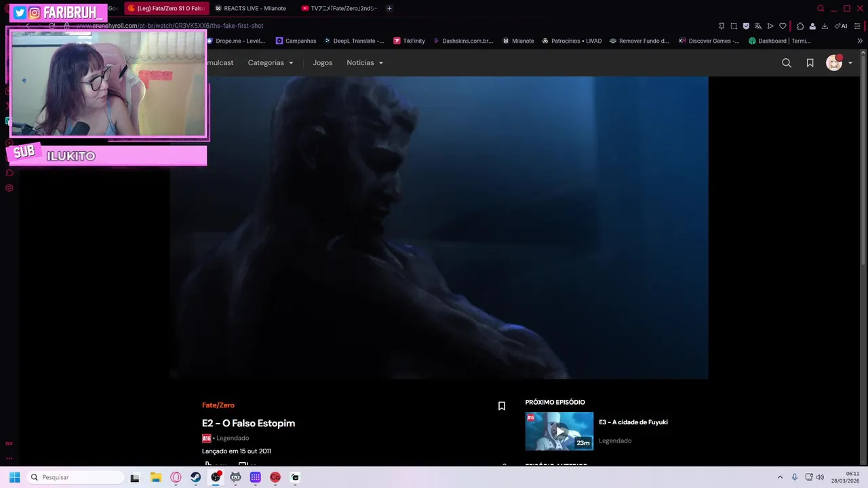Open Task View on the taskbar
Screen dimensions: 868x488
135,477
